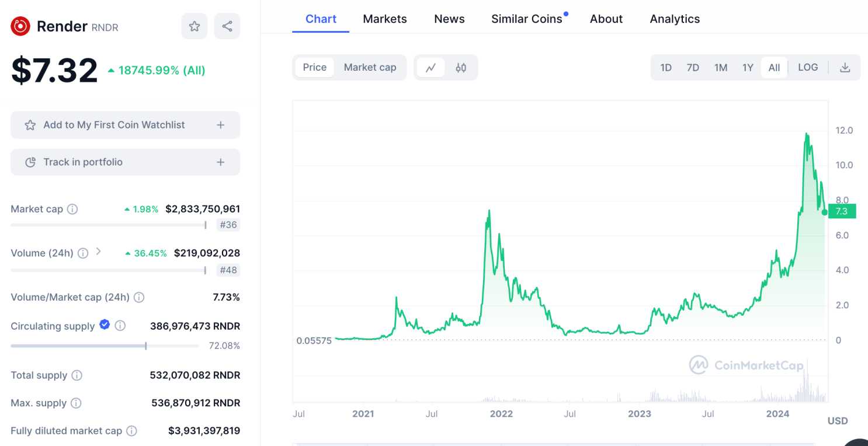Set chart range to 1M
The width and height of the screenshot is (868, 446).
[x=721, y=68]
